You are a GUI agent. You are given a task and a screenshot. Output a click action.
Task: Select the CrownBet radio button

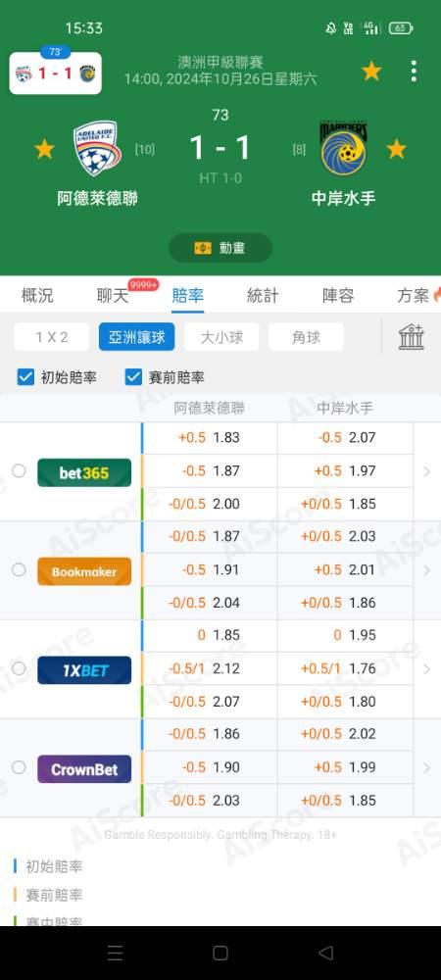19,767
